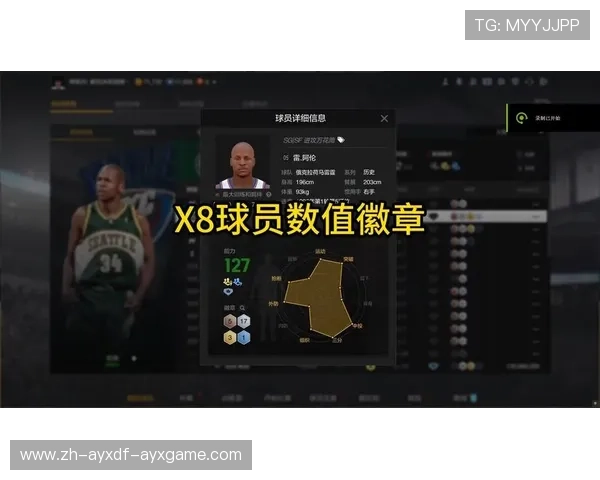Click the magnifier icon beside 徽章
The width and height of the screenshot is (600, 480).
tap(242, 308)
